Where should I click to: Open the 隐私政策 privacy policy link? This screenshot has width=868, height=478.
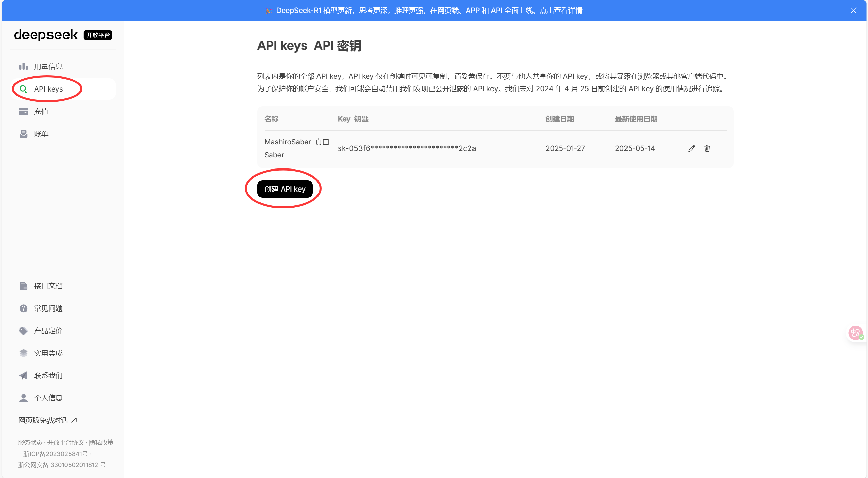101,442
